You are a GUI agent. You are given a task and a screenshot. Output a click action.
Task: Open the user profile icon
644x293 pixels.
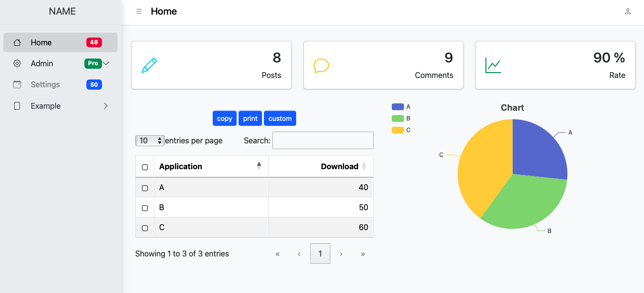point(628,12)
